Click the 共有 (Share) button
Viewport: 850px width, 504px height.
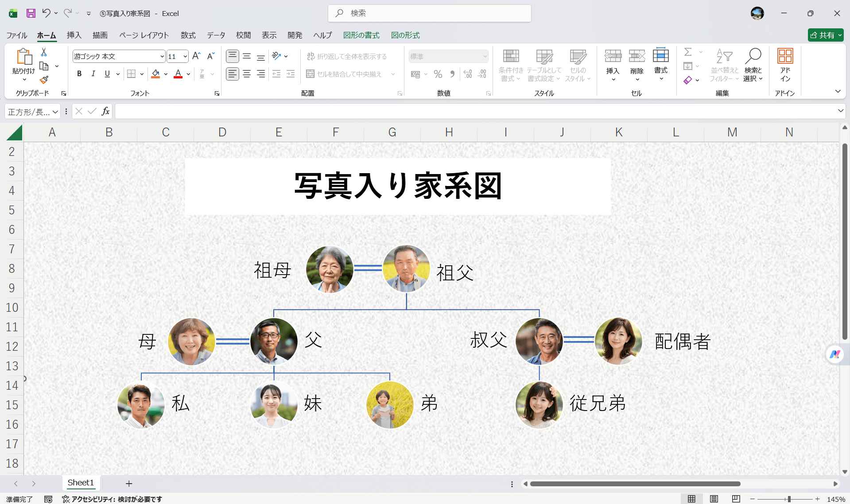[824, 35]
